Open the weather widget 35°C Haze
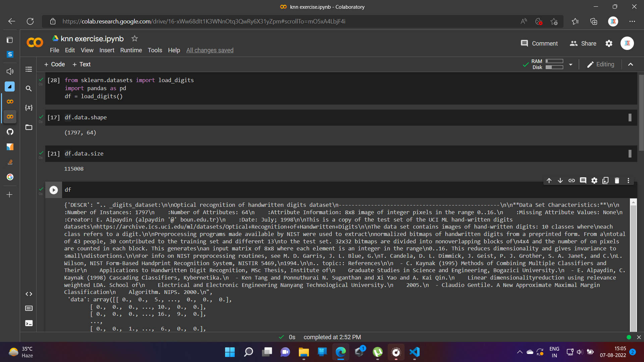The height and width of the screenshot is (362, 644). click(x=21, y=352)
